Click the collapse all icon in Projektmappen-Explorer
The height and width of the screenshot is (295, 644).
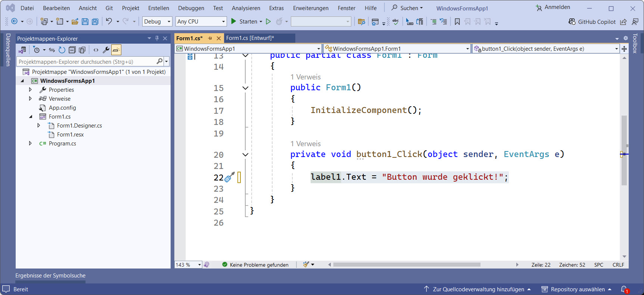(x=72, y=50)
